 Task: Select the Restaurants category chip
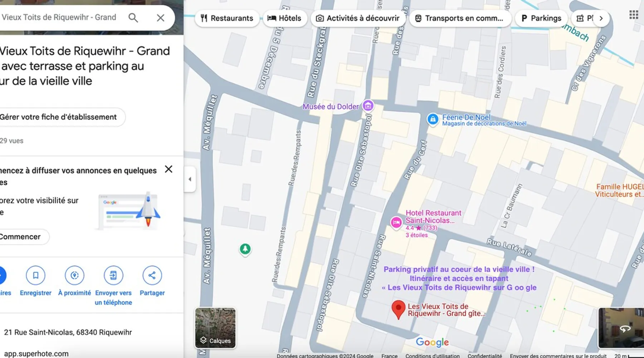point(227,18)
